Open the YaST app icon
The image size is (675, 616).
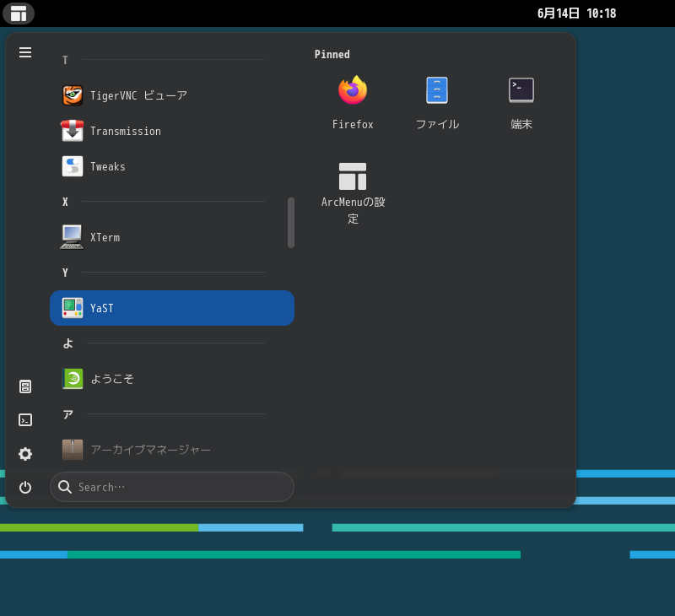pos(73,308)
